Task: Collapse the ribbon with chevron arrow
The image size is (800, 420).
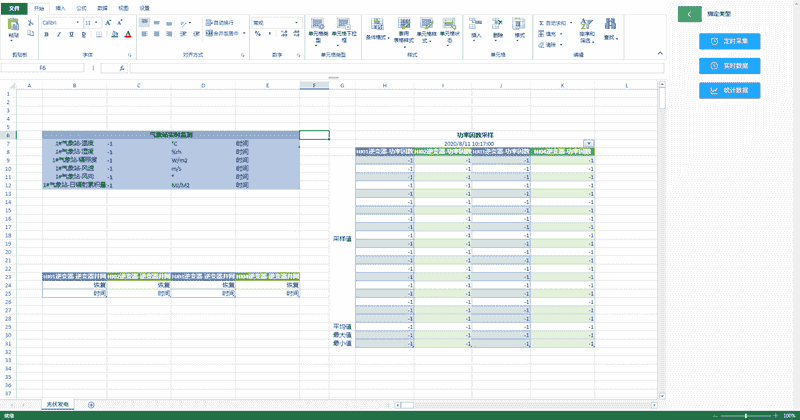Action: pyautogui.click(x=660, y=53)
